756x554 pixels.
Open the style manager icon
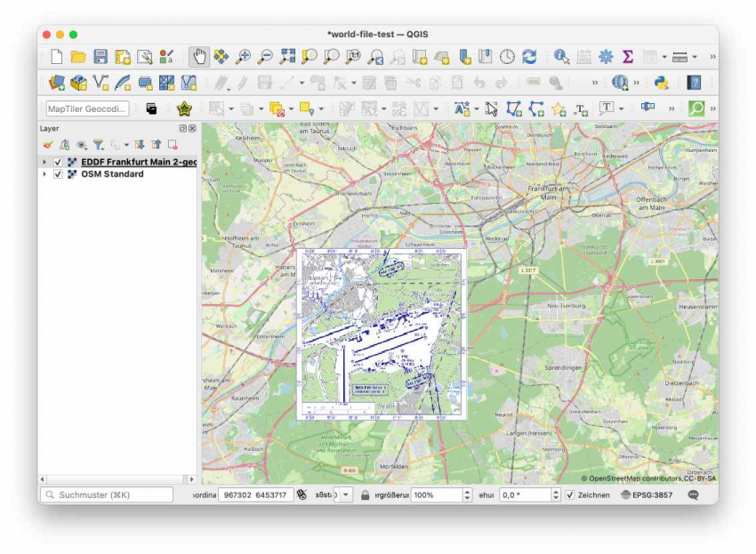pyautogui.click(x=166, y=57)
